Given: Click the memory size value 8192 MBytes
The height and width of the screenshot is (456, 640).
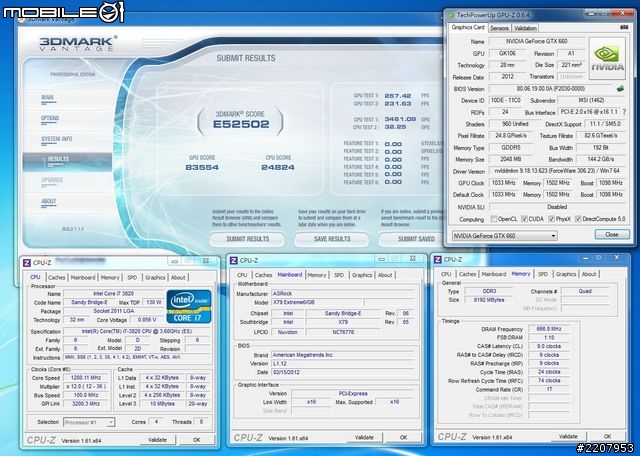Looking at the screenshot, I should (489, 300).
